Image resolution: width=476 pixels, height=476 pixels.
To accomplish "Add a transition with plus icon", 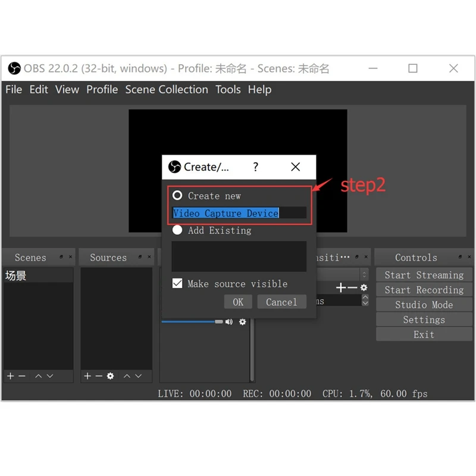I will coord(341,287).
